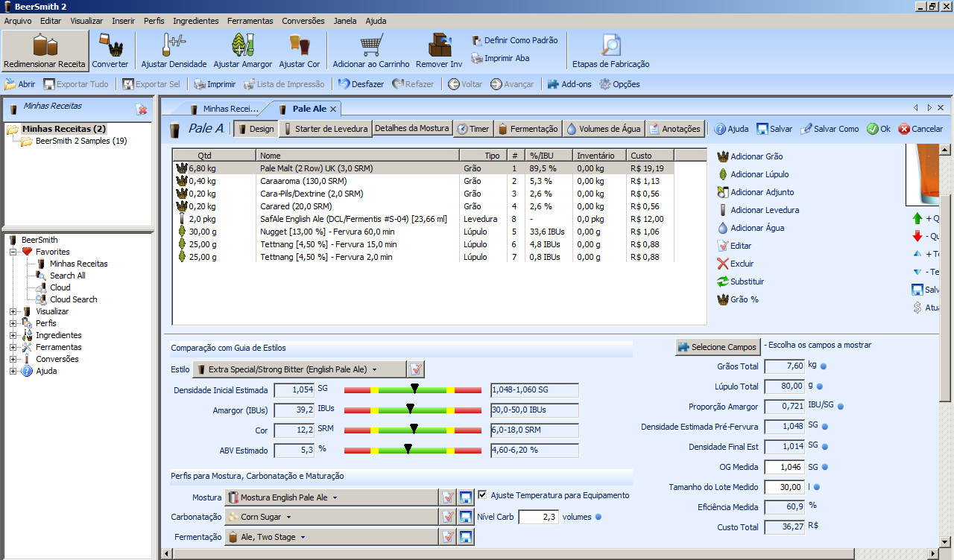
Task: Open Opções gear settings
Action: click(x=619, y=84)
